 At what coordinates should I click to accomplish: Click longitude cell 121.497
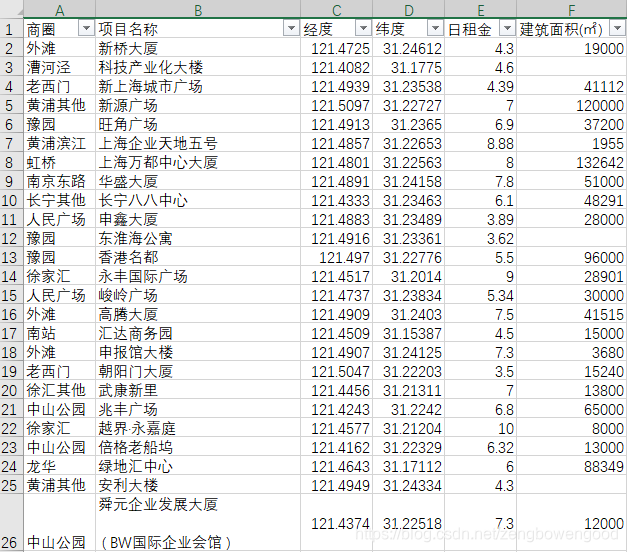pos(336,257)
